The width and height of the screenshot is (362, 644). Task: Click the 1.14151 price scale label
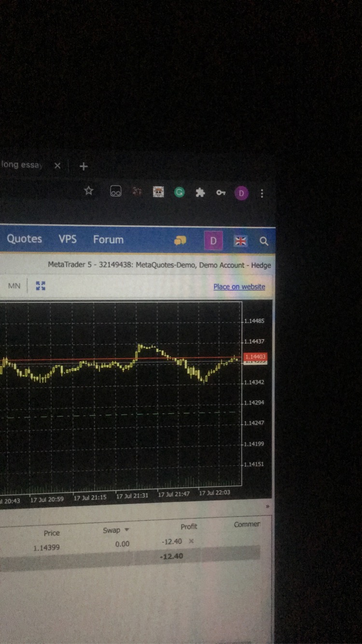tap(254, 464)
